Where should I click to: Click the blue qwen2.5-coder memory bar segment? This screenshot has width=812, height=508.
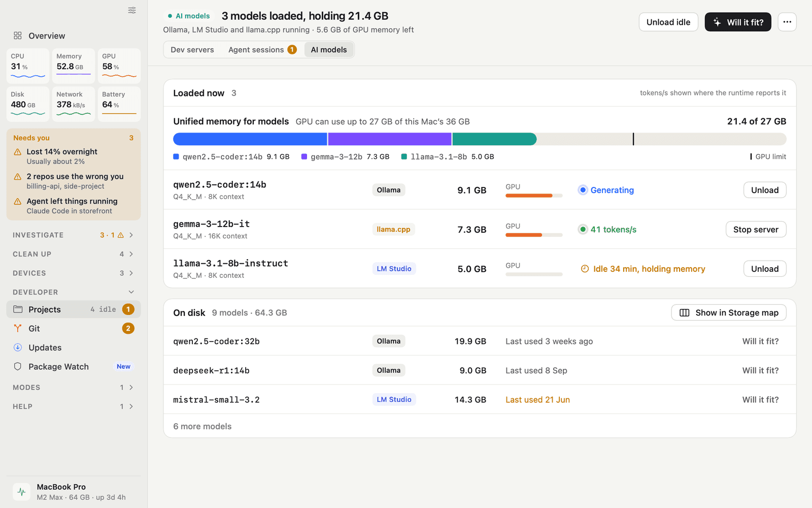pos(250,139)
